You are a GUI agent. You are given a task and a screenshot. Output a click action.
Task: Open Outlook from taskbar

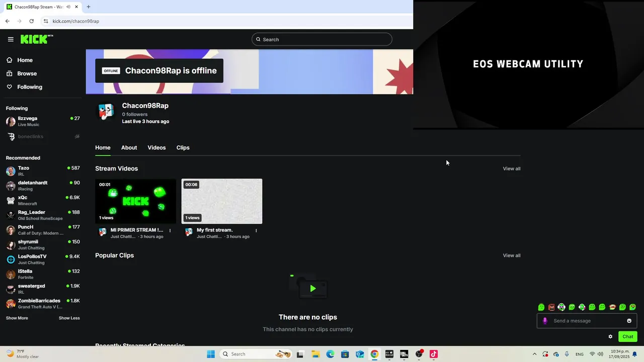360,354
